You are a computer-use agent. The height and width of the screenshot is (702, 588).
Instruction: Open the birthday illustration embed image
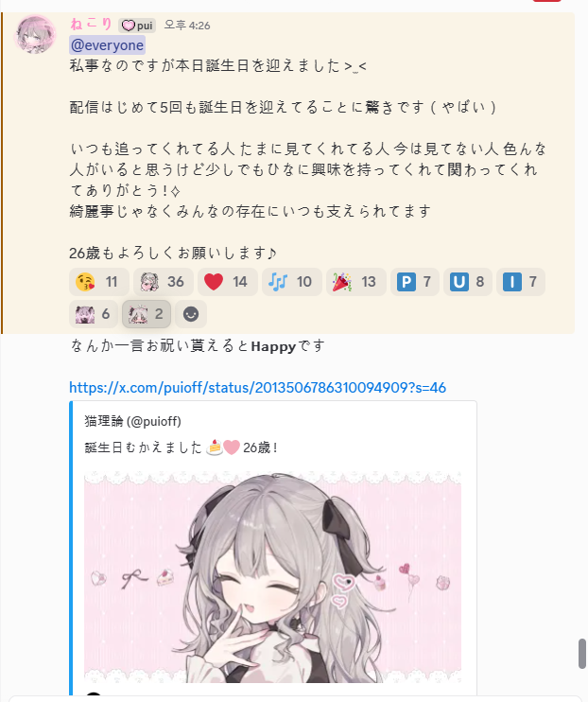[x=272, y=577]
